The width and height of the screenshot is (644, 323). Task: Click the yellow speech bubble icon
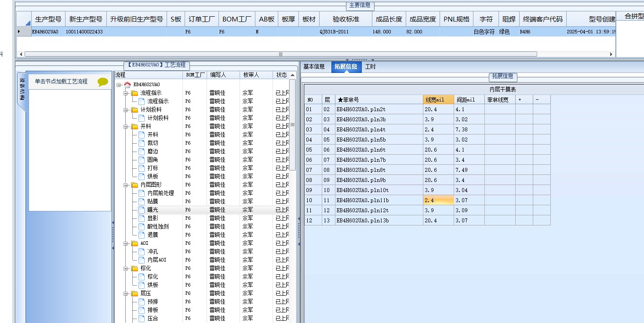(x=103, y=82)
